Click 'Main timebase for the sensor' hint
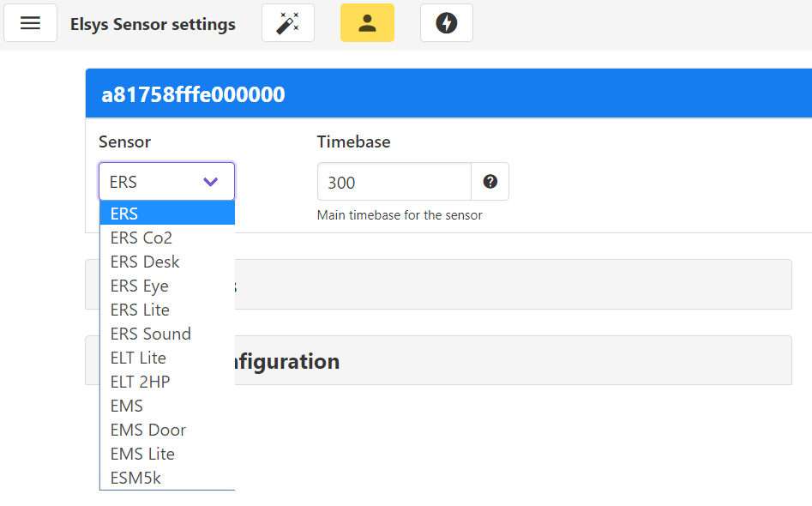Screen dimensions: 812x506 tap(400, 215)
